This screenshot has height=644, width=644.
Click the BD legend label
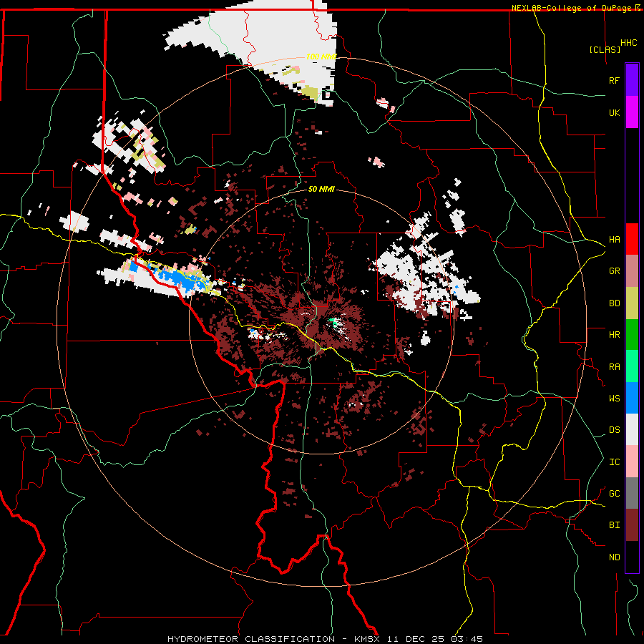tap(614, 303)
